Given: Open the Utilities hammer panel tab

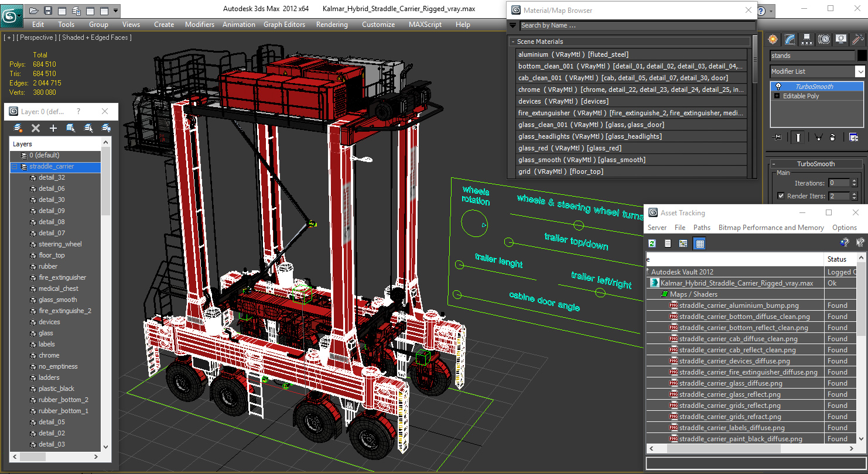Looking at the screenshot, I should click(858, 39).
